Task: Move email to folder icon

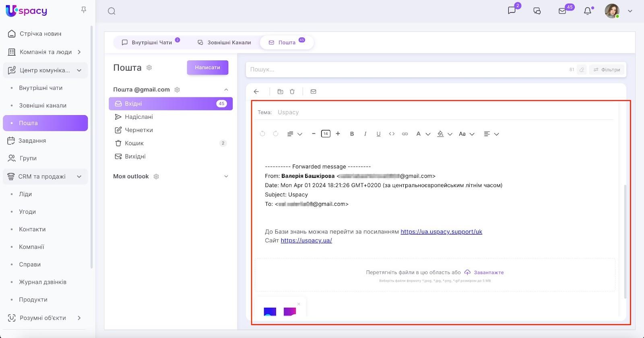Action: pyautogui.click(x=280, y=92)
